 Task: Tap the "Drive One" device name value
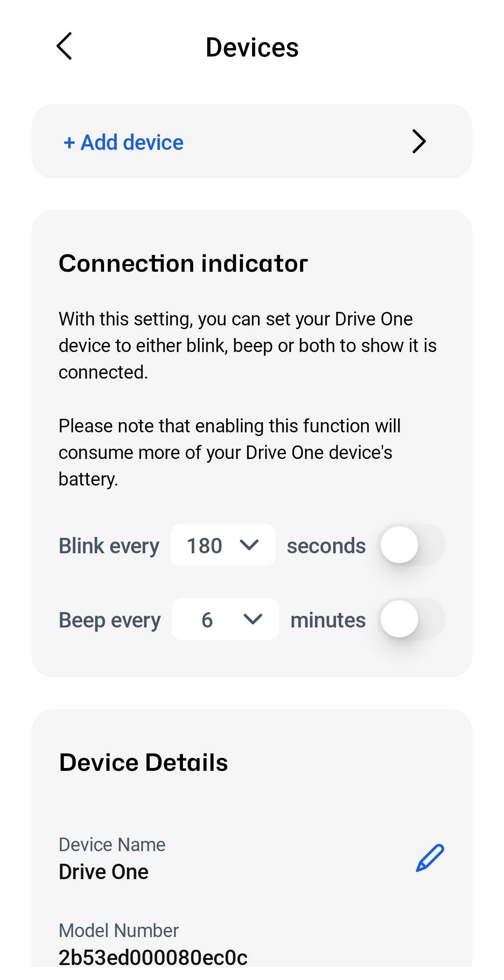[104, 872]
